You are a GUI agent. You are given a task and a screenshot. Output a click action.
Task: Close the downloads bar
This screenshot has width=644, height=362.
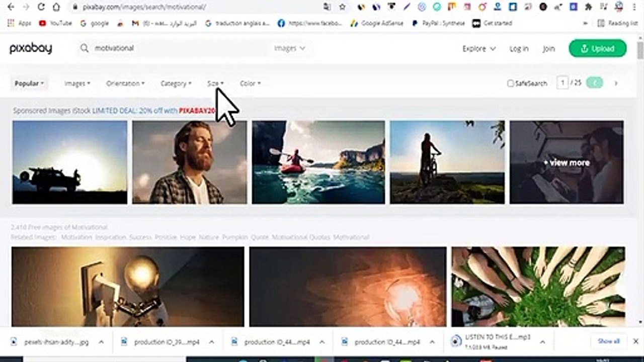(x=635, y=341)
